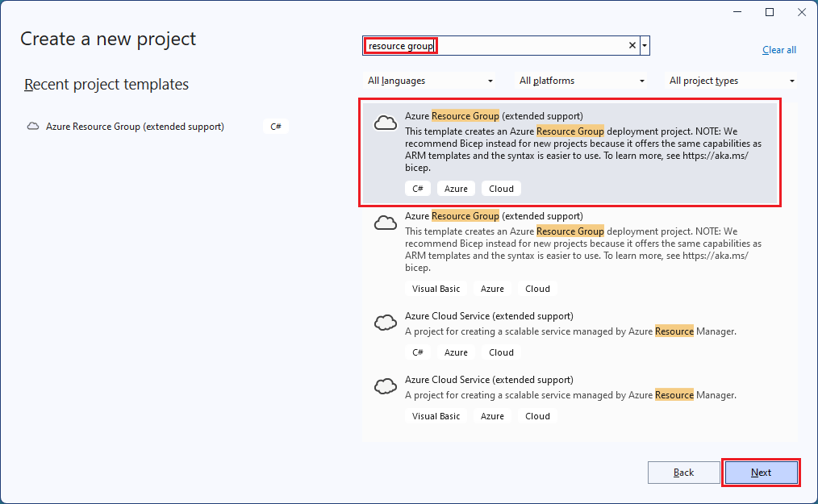Click the cloud icon on the selected Azure Resource Group template

pyautogui.click(x=385, y=122)
